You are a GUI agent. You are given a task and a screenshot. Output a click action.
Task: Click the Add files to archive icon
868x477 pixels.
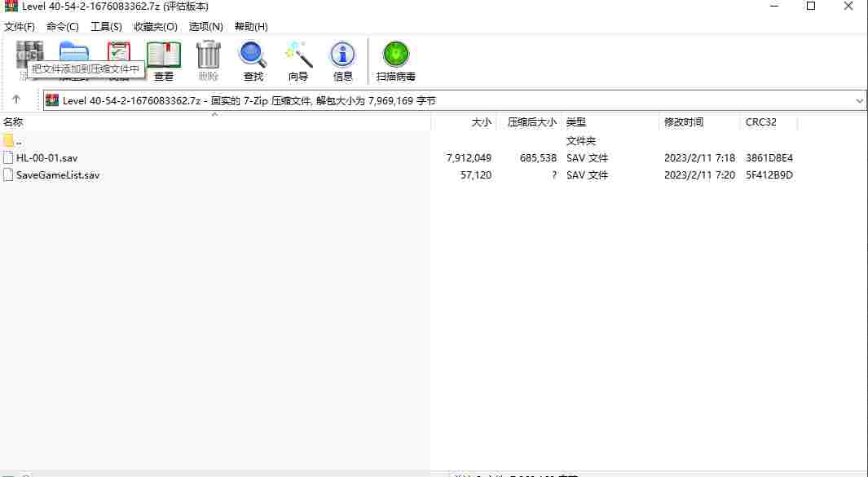tap(30, 54)
